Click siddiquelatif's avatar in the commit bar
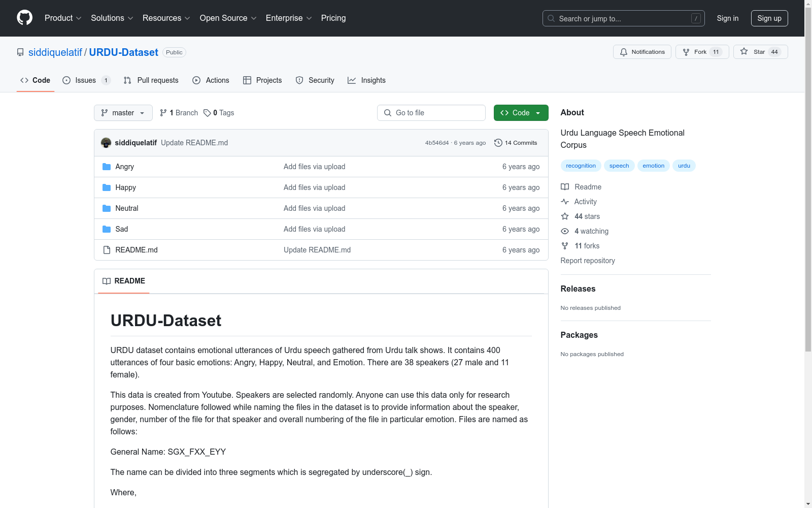 (106, 143)
